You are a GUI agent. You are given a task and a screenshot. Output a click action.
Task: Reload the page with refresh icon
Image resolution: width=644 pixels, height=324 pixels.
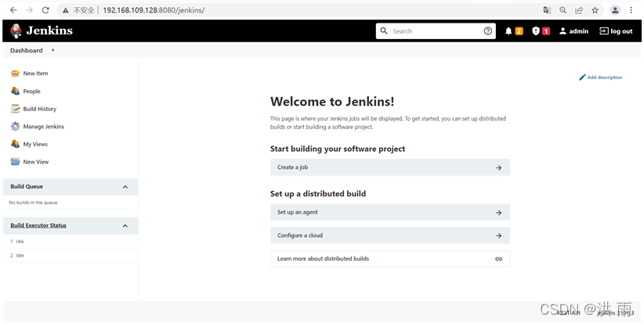(x=45, y=10)
